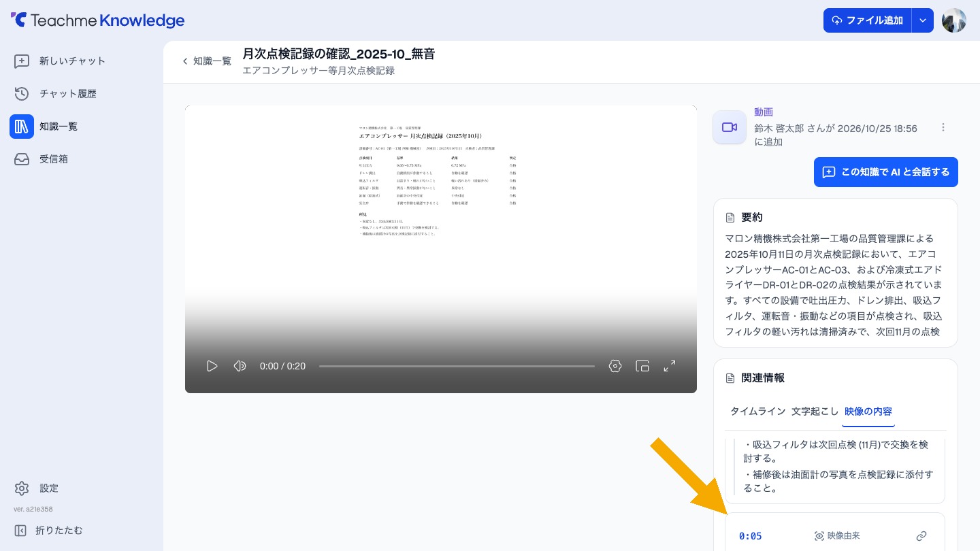
Task: Select the 映像の内容 tab
Action: tap(868, 412)
